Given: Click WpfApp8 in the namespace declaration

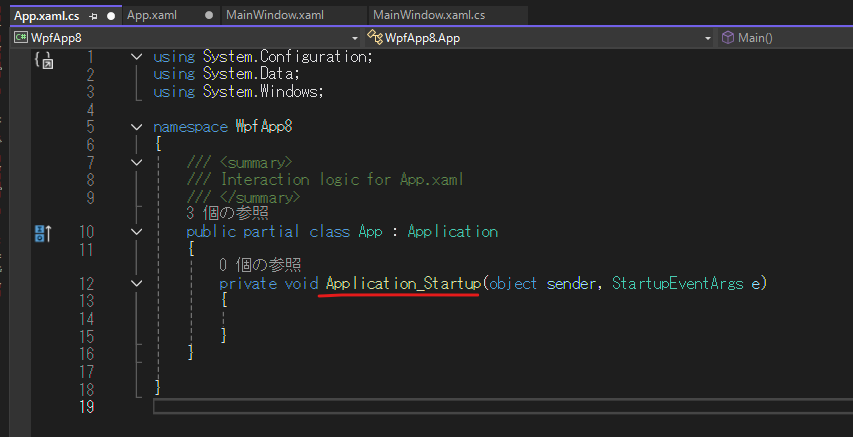Looking at the screenshot, I should 264,127.
